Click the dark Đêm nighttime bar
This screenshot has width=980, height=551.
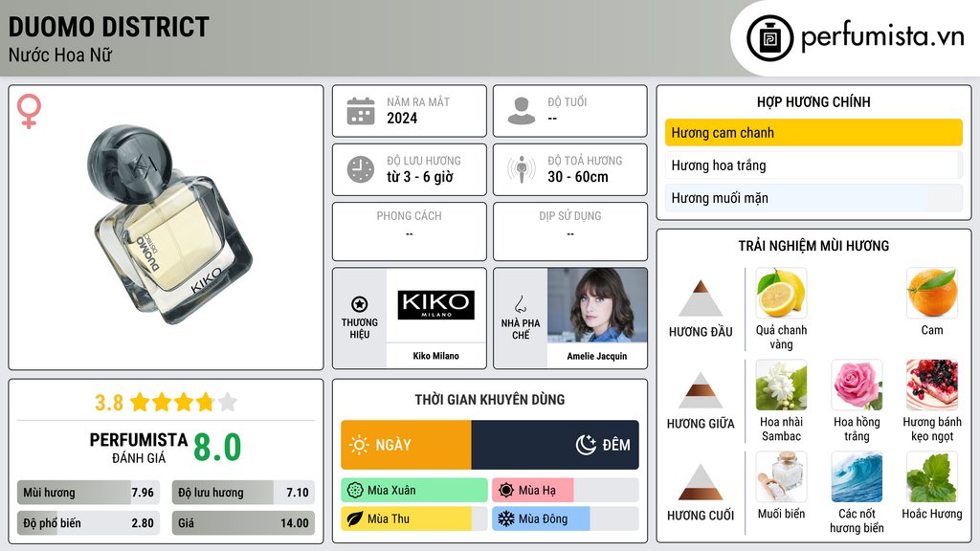coord(555,445)
